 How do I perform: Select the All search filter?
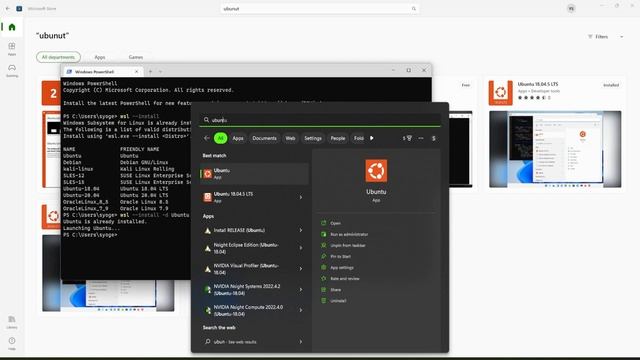[x=220, y=138]
